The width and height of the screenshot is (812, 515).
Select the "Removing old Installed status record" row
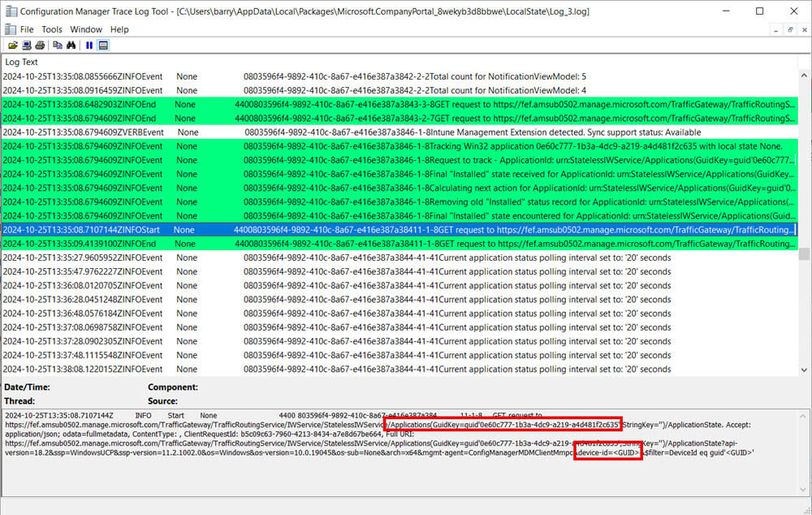click(400, 202)
